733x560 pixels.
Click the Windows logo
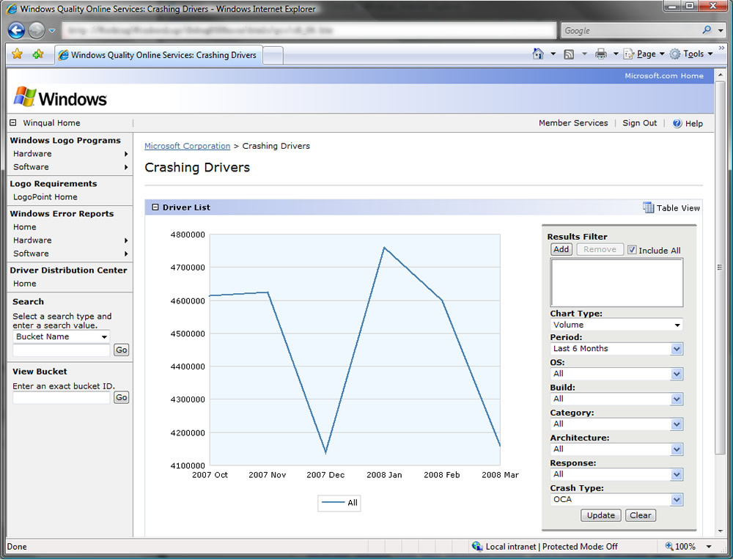[x=60, y=97]
